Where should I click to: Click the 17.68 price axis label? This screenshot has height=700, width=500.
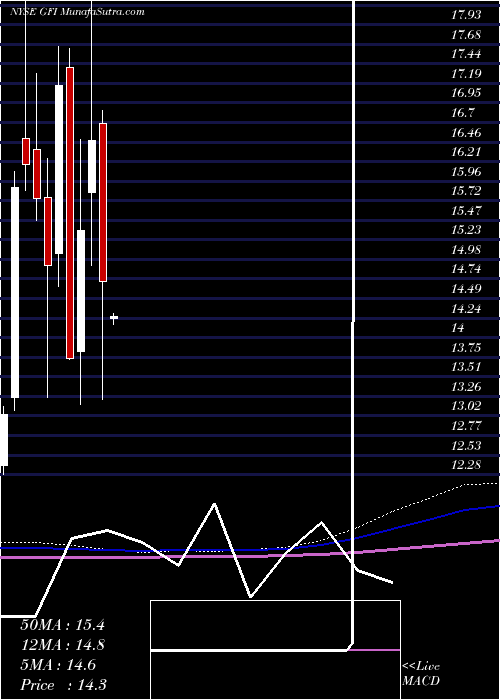pyautogui.click(x=467, y=34)
